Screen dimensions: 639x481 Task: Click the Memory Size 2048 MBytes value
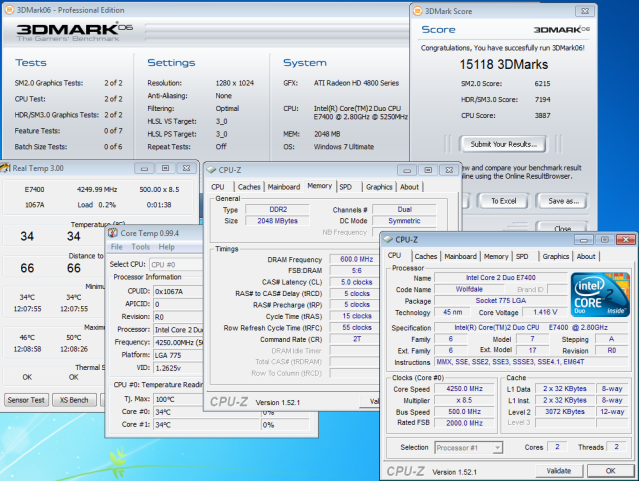pos(278,221)
